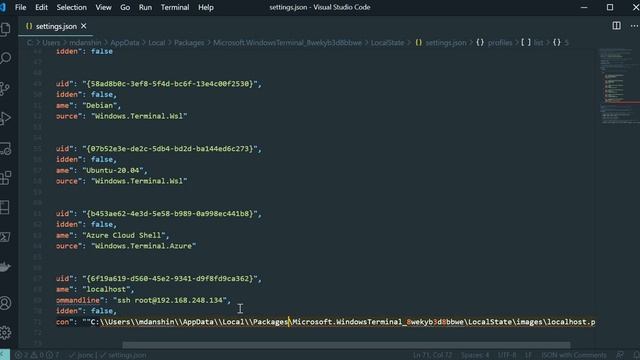Open notifications bell in status bar
Screen dimensions: 640x360
[x=637, y=355]
